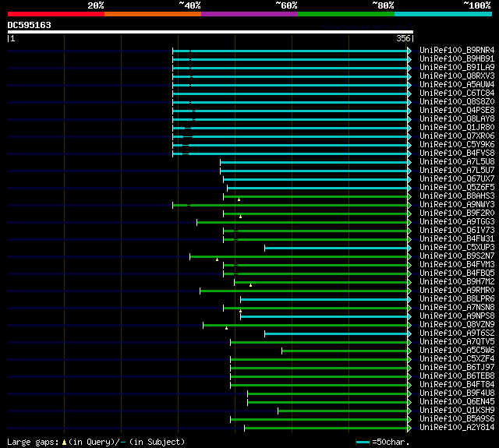
Task: Select the UniRef100_B6TJ97 label
Action: (x=457, y=368)
